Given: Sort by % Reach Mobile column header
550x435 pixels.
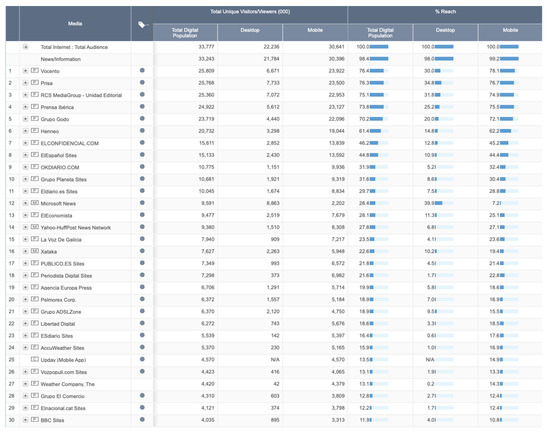Looking at the screenshot, I should tap(510, 33).
